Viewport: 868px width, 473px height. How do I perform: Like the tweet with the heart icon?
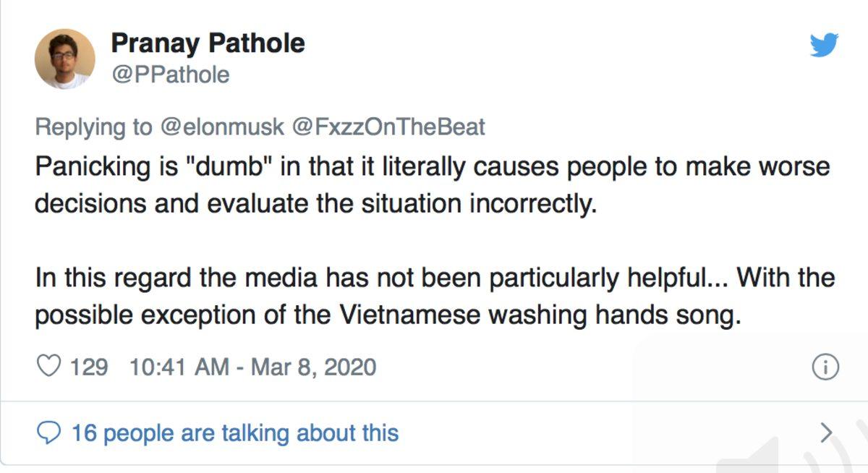point(48,367)
